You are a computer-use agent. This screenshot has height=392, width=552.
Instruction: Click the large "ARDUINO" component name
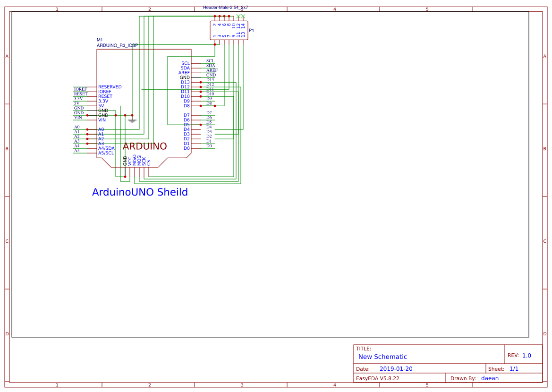pos(144,146)
